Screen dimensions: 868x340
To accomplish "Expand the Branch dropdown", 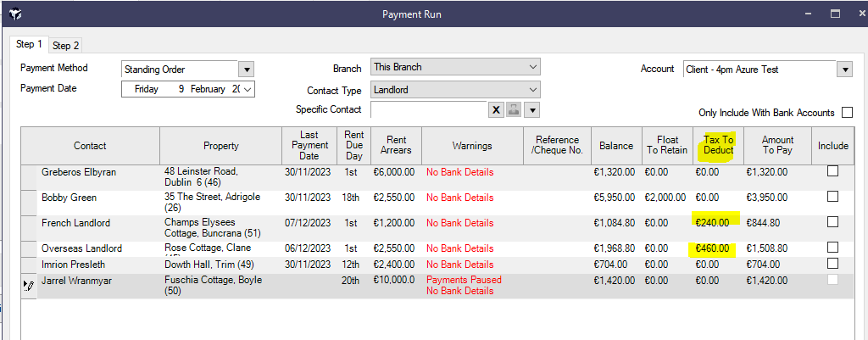I will [532, 67].
